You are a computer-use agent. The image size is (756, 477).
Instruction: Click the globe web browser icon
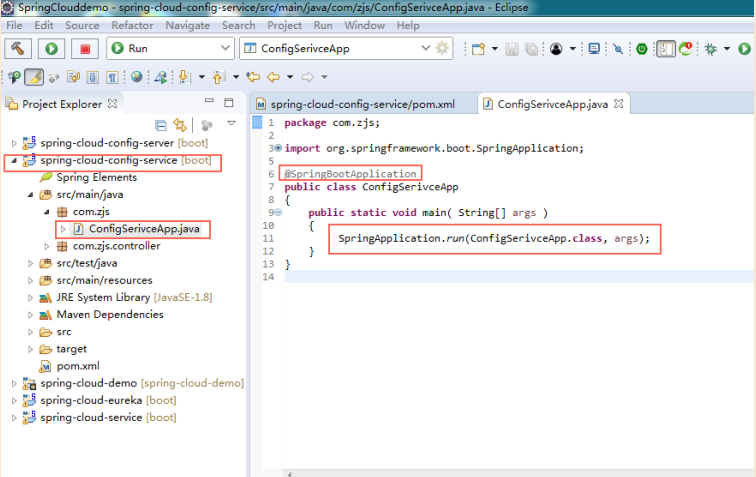(136, 77)
